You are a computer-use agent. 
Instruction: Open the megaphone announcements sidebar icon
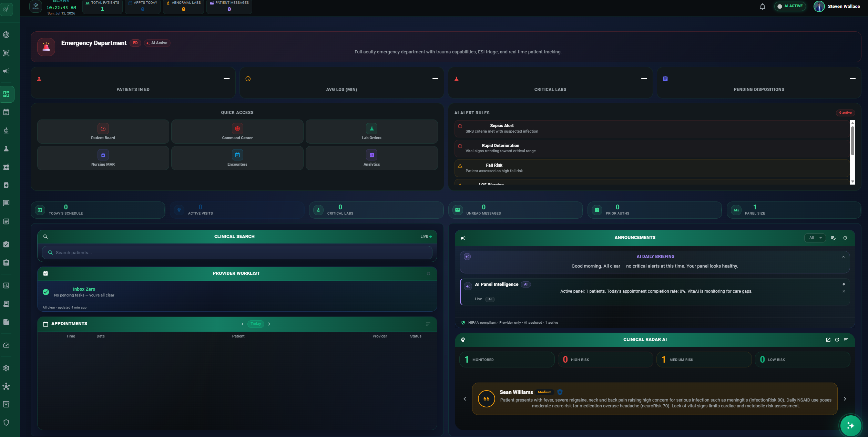tap(6, 71)
